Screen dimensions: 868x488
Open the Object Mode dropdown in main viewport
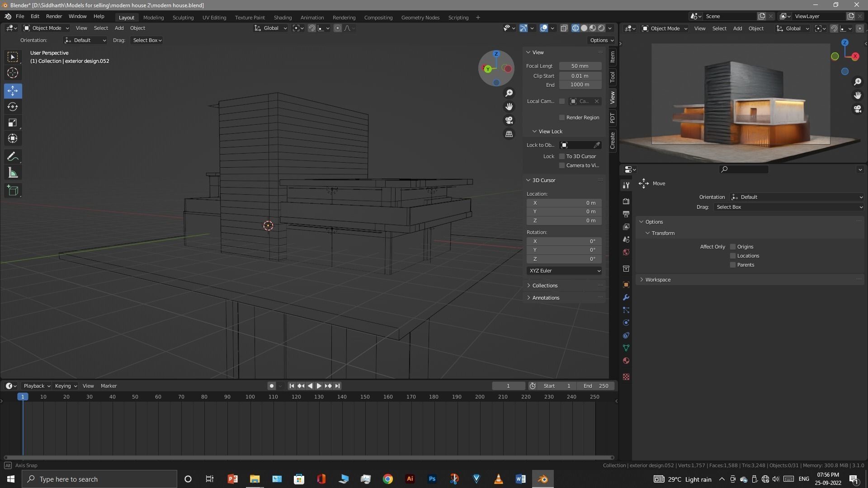pyautogui.click(x=47, y=28)
